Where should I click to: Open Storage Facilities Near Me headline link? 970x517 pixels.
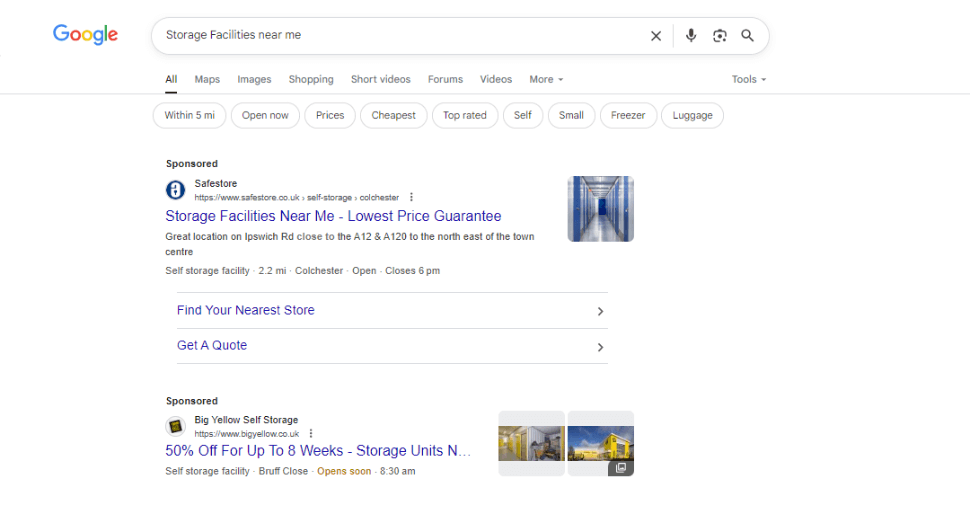(x=333, y=216)
